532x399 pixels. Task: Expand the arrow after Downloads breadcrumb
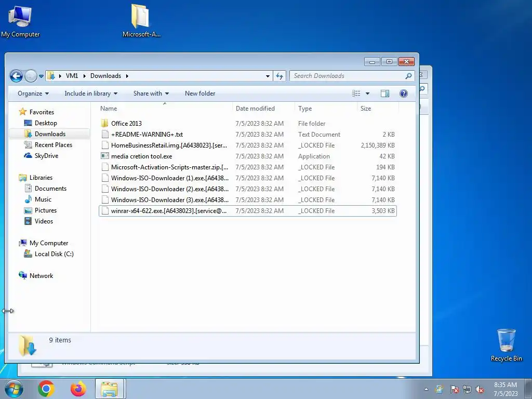tap(127, 76)
